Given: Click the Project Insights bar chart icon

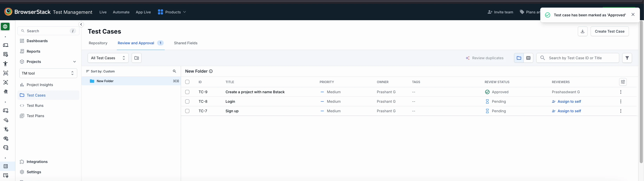Looking at the screenshot, I should (x=22, y=85).
